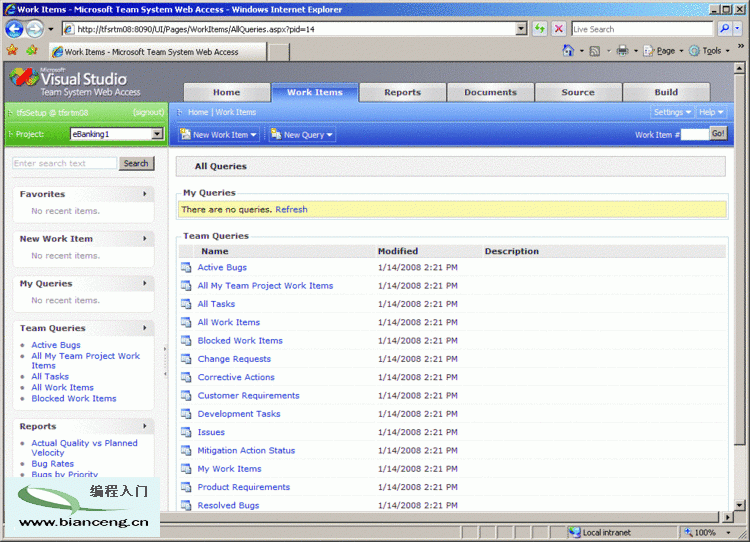The image size is (750, 542).
Task: Switch to the Work Items tab
Action: click(x=315, y=92)
